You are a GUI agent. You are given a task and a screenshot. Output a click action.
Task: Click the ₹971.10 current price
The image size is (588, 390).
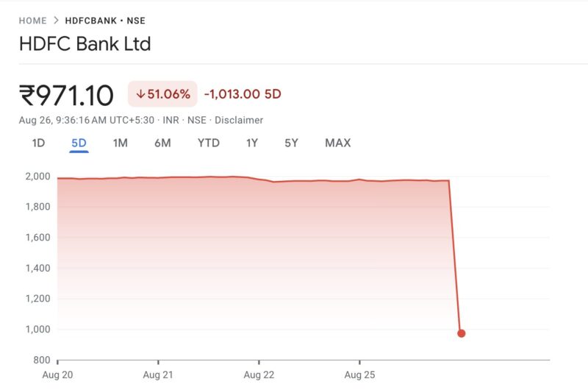pos(67,95)
